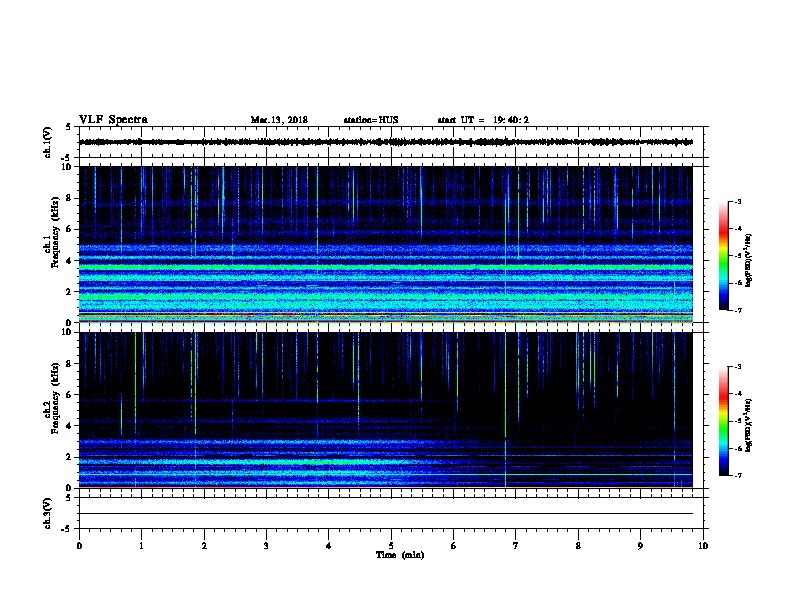
Task: Click the "Time (min)" x-axis label
Action: click(x=400, y=555)
